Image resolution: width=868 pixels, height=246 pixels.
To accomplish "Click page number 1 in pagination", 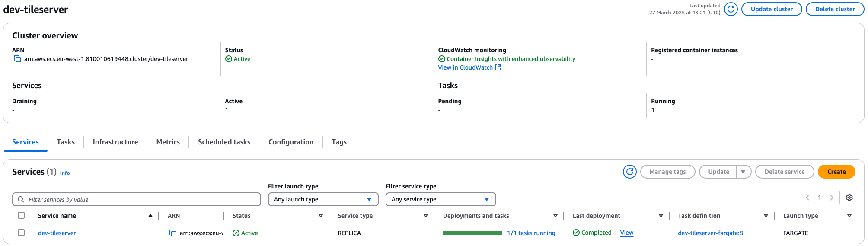I will (x=820, y=198).
